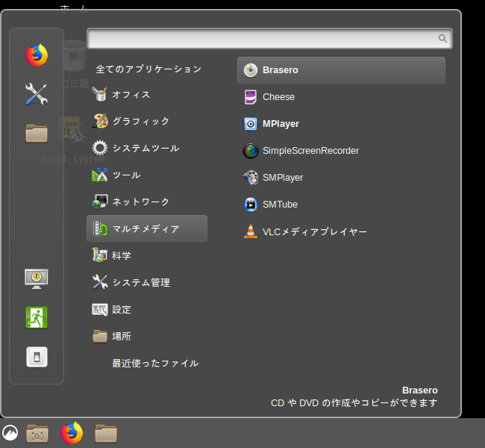Click the 場所 folder icon
The height and width of the screenshot is (448, 485).
coord(100,336)
